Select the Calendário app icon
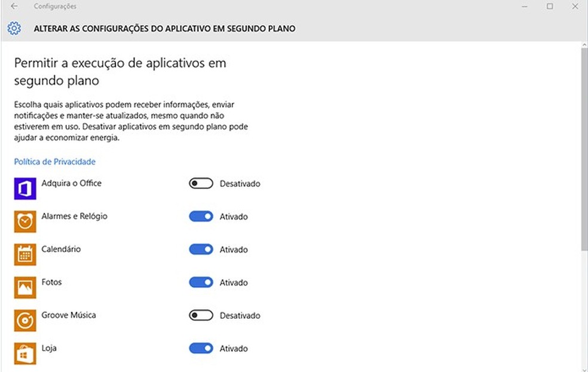Image resolution: width=588 pixels, height=372 pixels. [x=24, y=254]
